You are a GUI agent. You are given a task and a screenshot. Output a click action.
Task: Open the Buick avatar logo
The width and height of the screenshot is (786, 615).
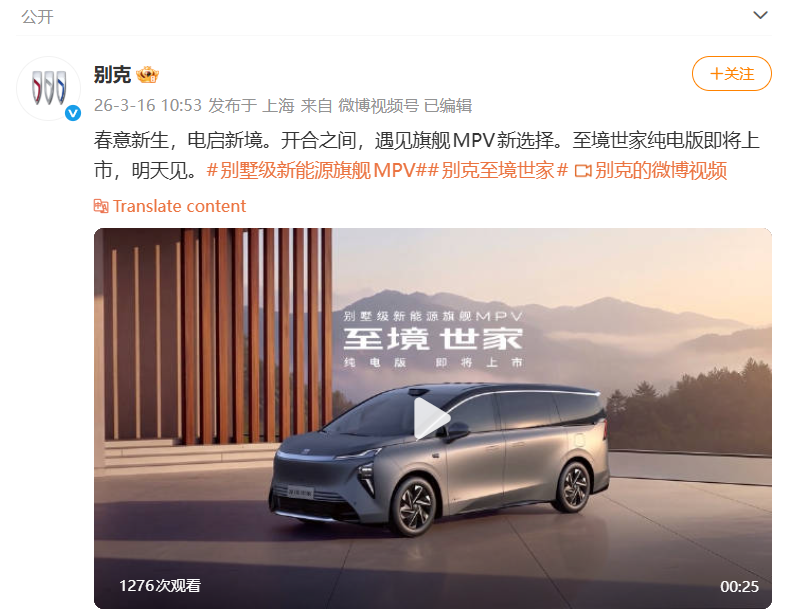pos(49,88)
